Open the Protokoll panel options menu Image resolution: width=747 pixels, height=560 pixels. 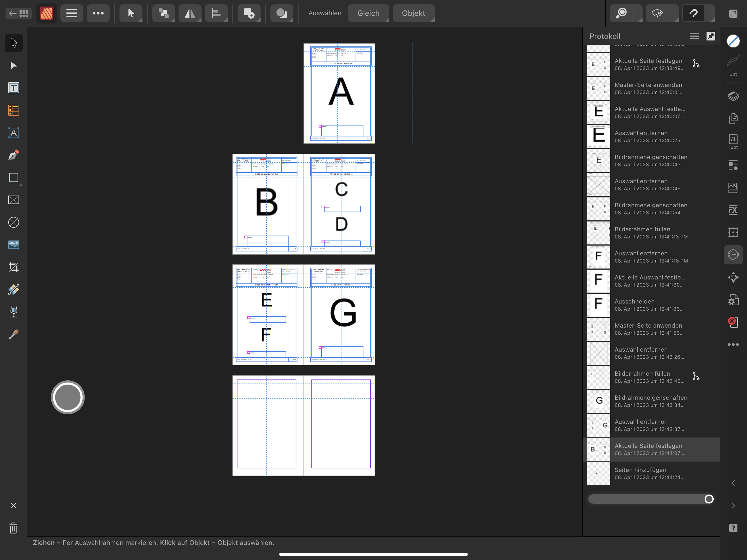694,36
